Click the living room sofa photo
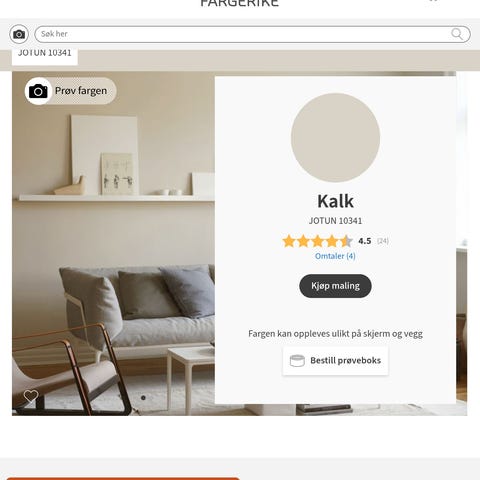This screenshot has height=480, width=480. [113, 243]
